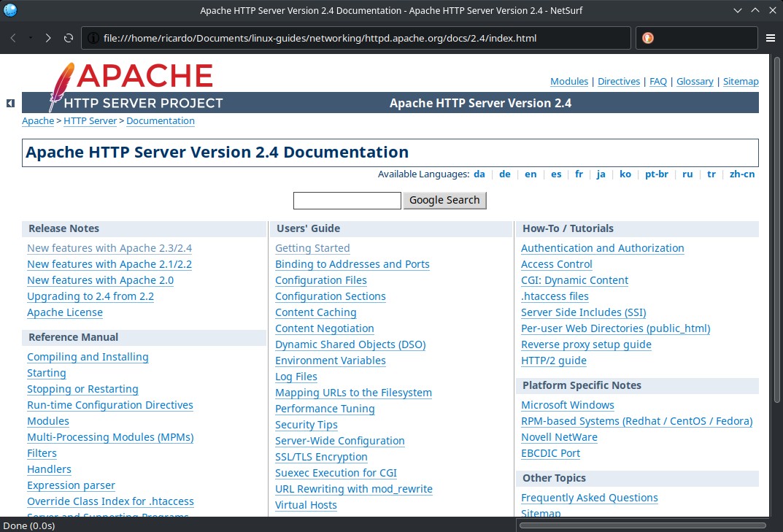
Task: Open the Directives quick link
Action: click(619, 82)
